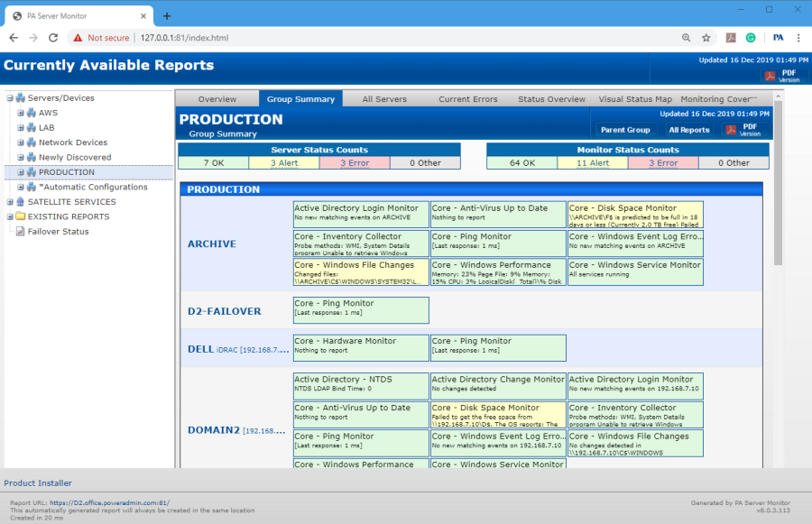Bookmark page with the star icon

tap(706, 38)
